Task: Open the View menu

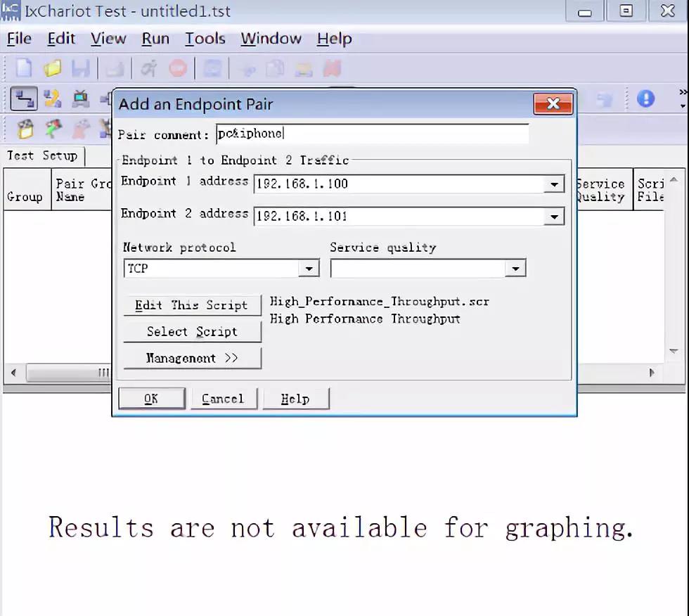Action: (x=108, y=39)
